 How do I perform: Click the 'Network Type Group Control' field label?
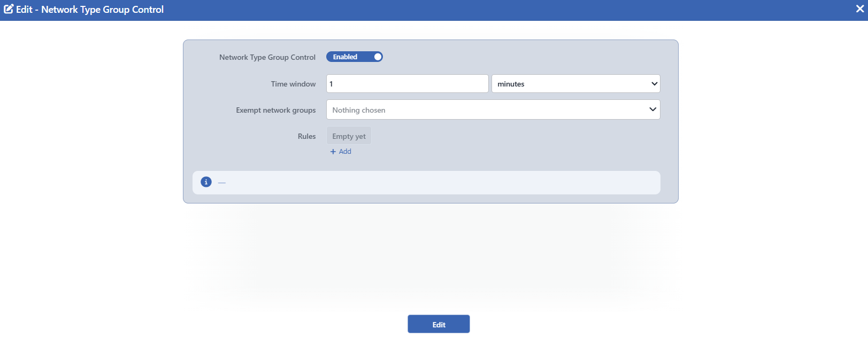click(x=267, y=57)
